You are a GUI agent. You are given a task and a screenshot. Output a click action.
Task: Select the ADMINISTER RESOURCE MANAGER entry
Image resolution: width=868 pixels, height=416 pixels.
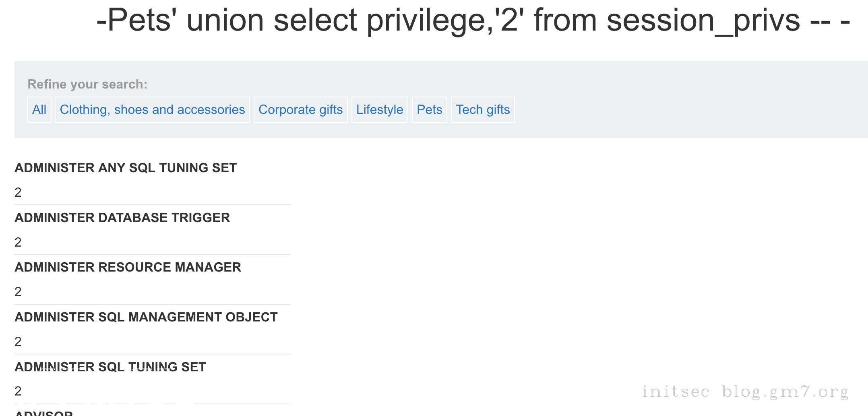pyautogui.click(x=128, y=267)
